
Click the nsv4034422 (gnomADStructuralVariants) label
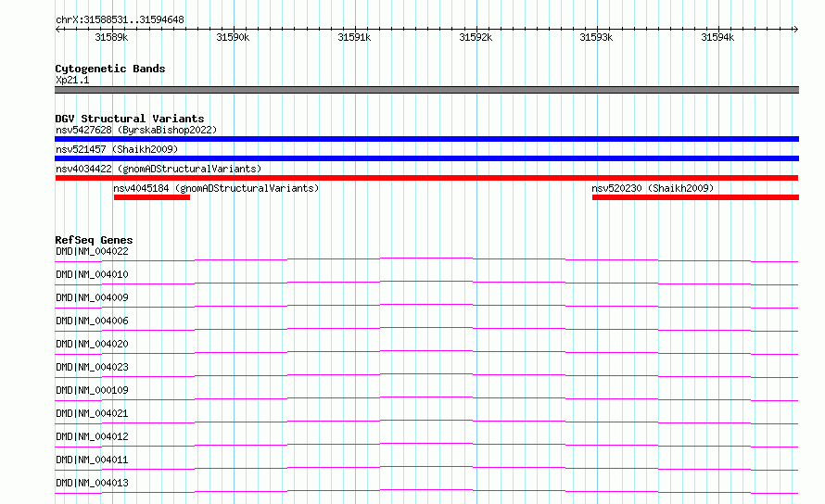click(159, 169)
